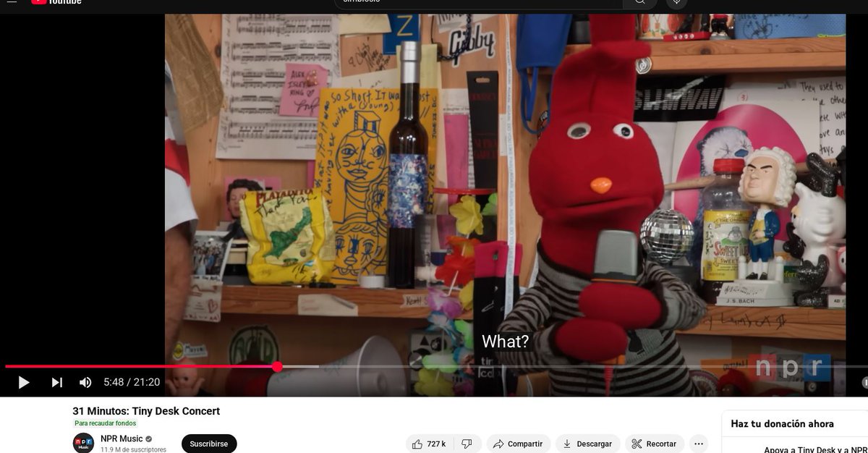Go to YouTube home via logo

56,2
